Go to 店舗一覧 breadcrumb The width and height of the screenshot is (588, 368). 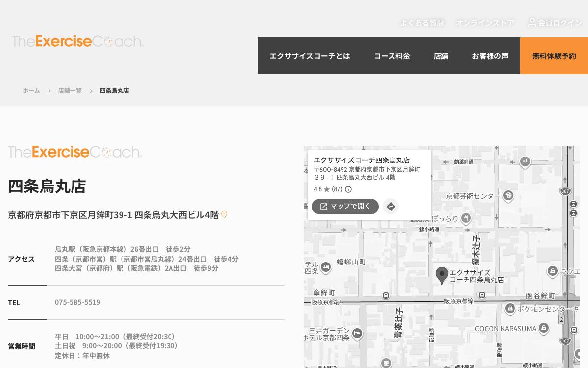70,91
